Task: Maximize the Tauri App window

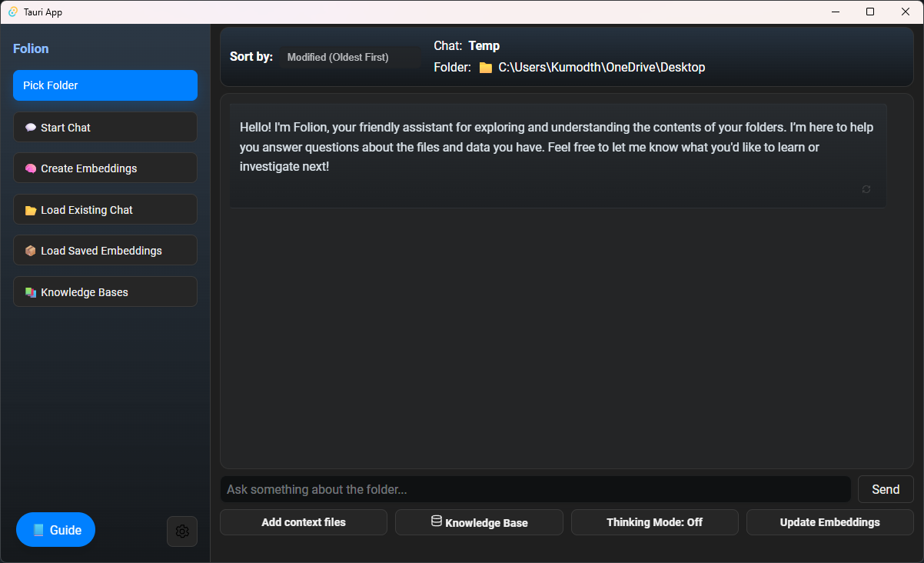Action: click(869, 12)
